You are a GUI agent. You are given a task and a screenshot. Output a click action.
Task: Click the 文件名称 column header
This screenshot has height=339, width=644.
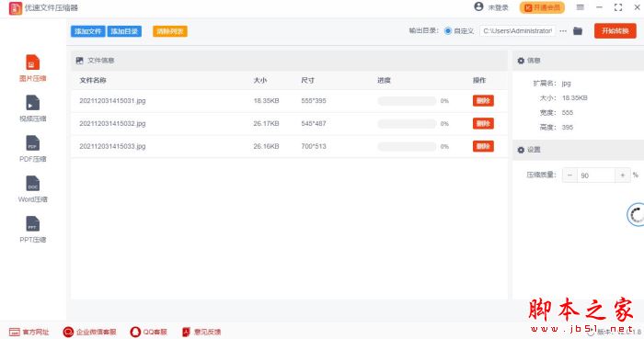93,80
